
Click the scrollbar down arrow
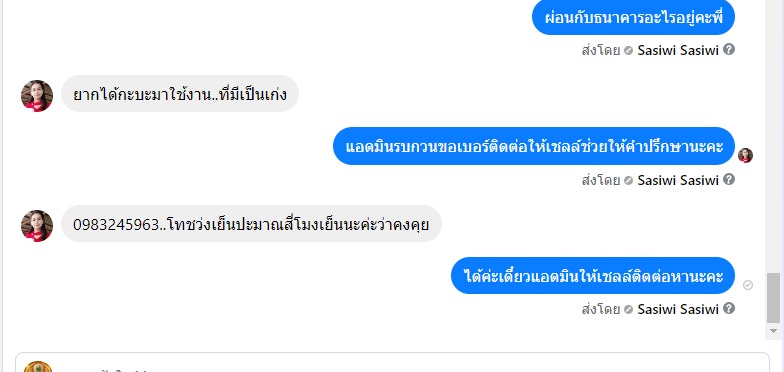pyautogui.click(x=773, y=330)
